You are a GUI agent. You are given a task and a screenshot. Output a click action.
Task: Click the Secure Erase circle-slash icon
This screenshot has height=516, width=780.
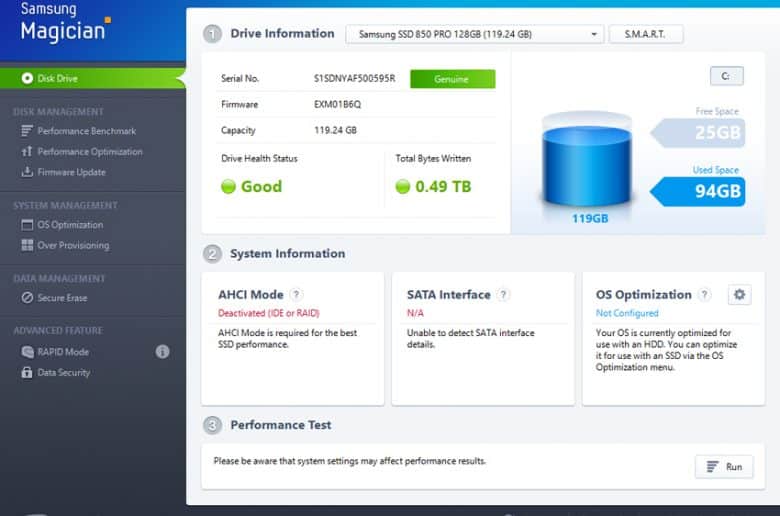(27, 298)
